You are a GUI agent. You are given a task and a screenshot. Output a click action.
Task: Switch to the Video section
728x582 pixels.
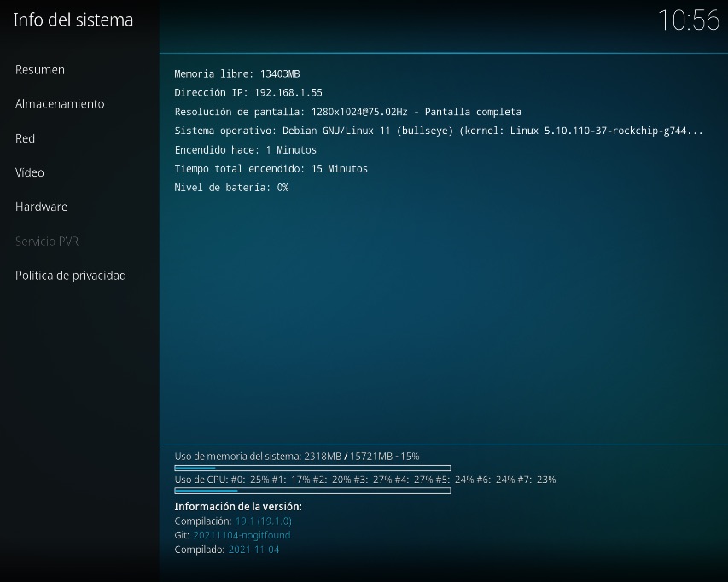30,172
